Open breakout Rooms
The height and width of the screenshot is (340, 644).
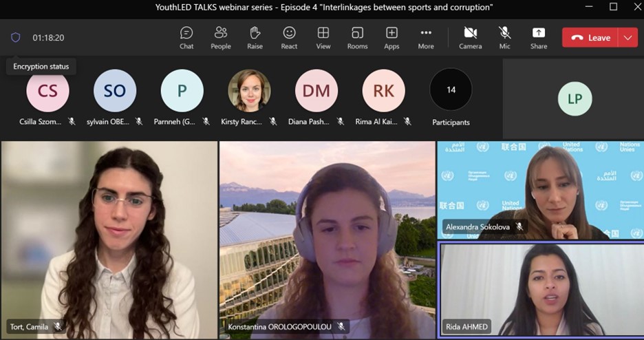pyautogui.click(x=357, y=37)
